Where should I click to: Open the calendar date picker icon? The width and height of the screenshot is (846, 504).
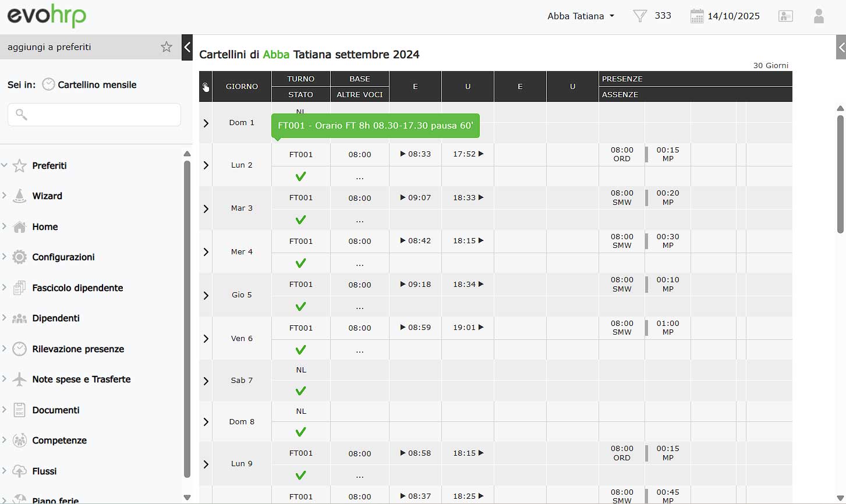696,16
